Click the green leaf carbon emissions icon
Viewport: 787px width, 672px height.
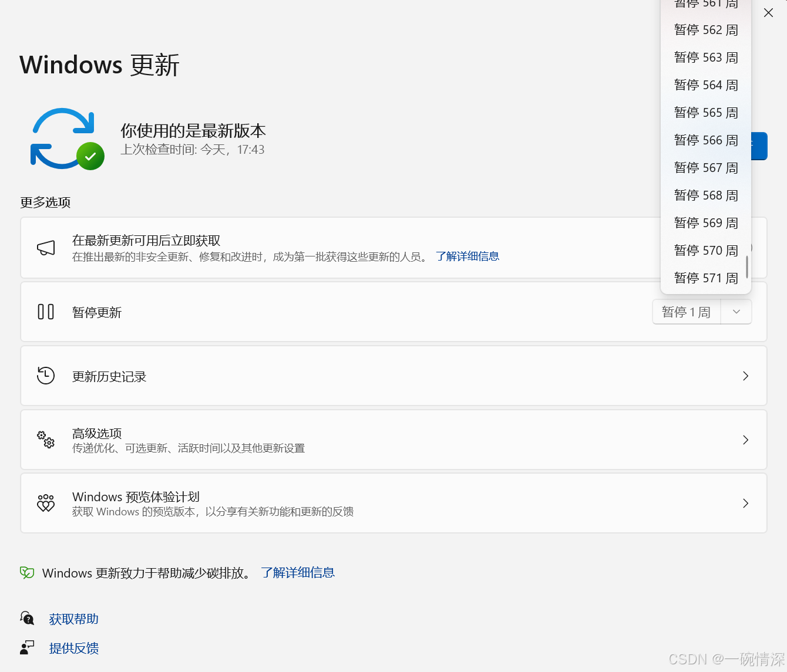27,572
